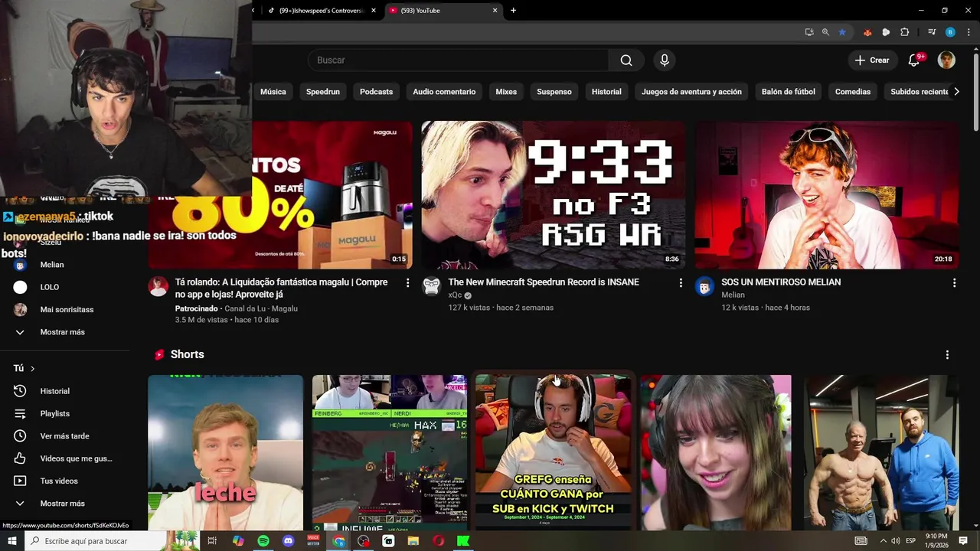Open Mai sonrisitass subscription channel
Viewport: 980px width, 551px height.
point(65,310)
